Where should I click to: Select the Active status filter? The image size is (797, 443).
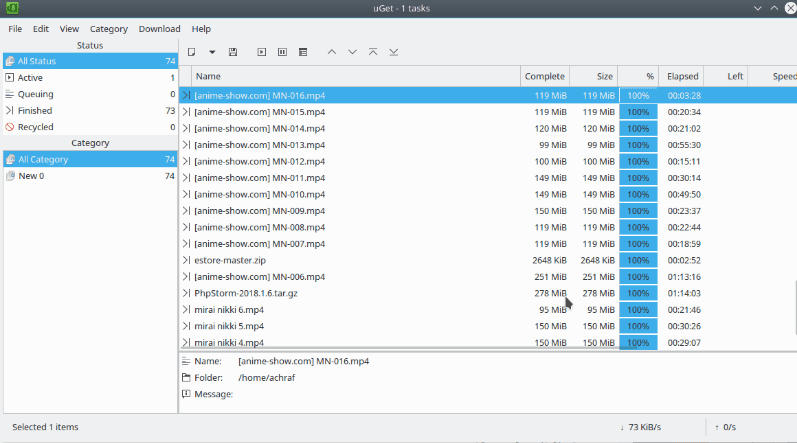tap(90, 78)
